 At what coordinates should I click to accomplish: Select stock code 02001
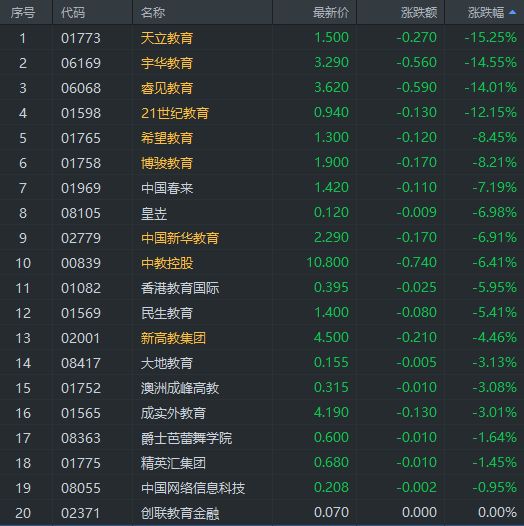[x=81, y=338]
